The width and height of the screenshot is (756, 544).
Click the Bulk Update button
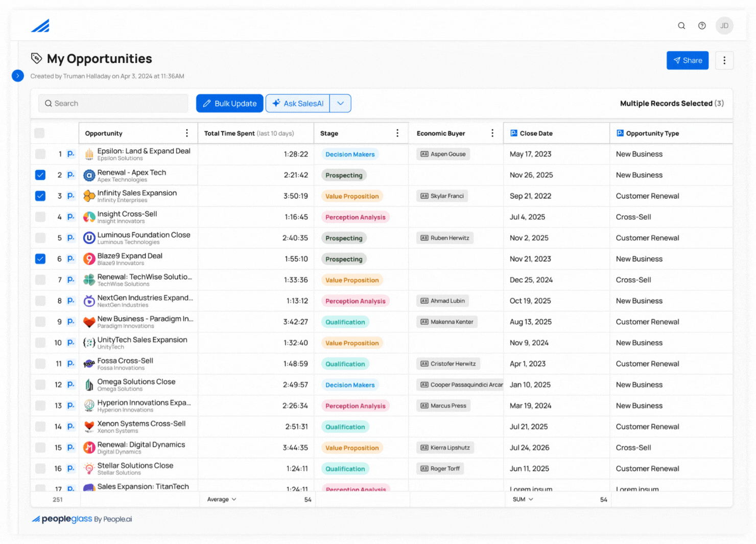click(229, 103)
